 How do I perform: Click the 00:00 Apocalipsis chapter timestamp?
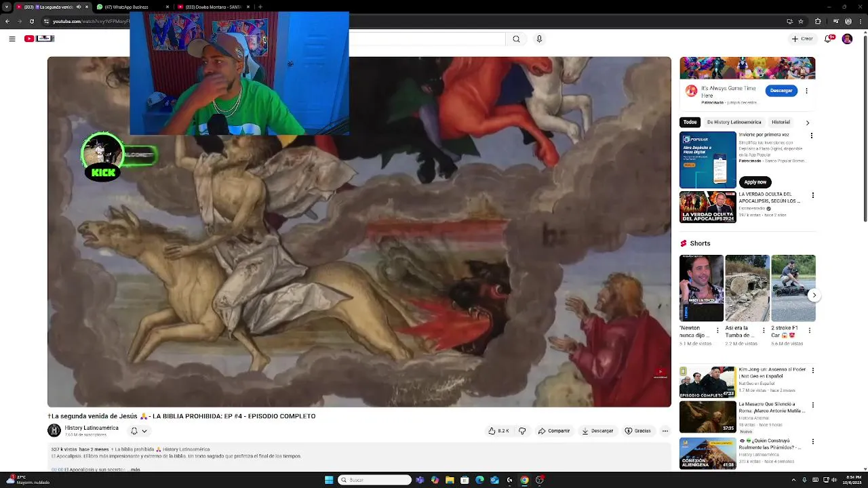click(57, 469)
